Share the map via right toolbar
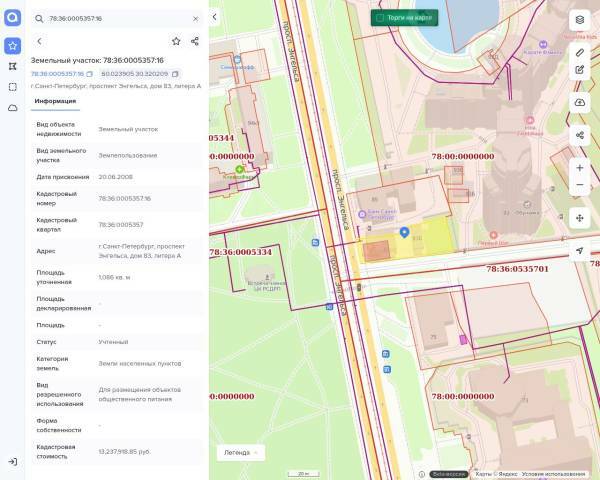The image size is (600, 480). tap(580, 134)
